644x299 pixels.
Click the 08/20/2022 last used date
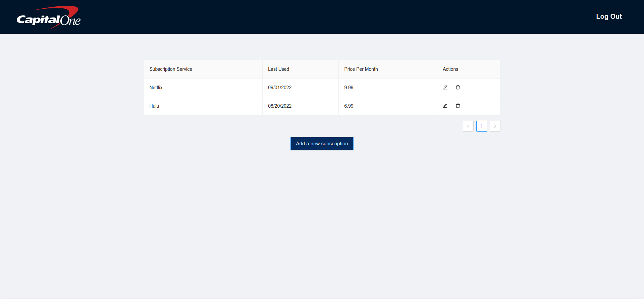tap(280, 106)
